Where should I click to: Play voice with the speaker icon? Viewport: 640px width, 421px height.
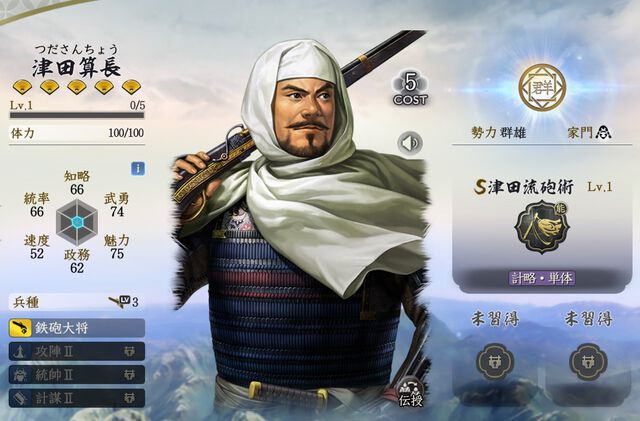tap(410, 143)
